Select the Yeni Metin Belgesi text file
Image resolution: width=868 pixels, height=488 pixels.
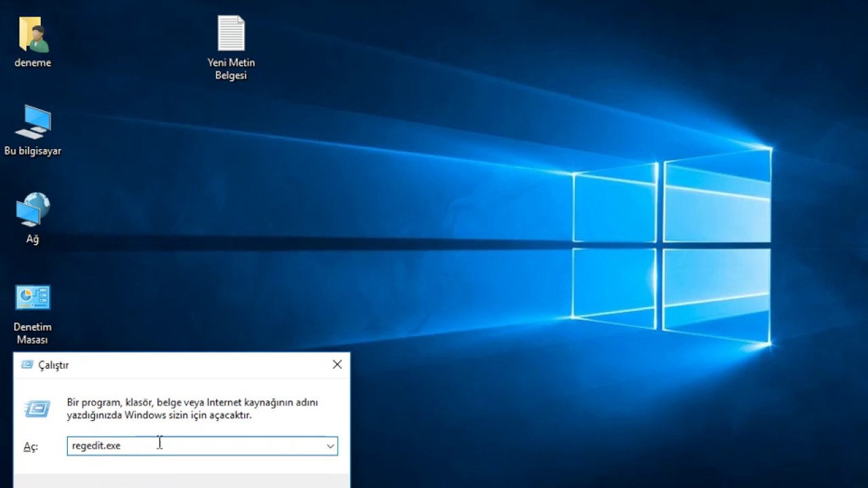click(x=231, y=33)
